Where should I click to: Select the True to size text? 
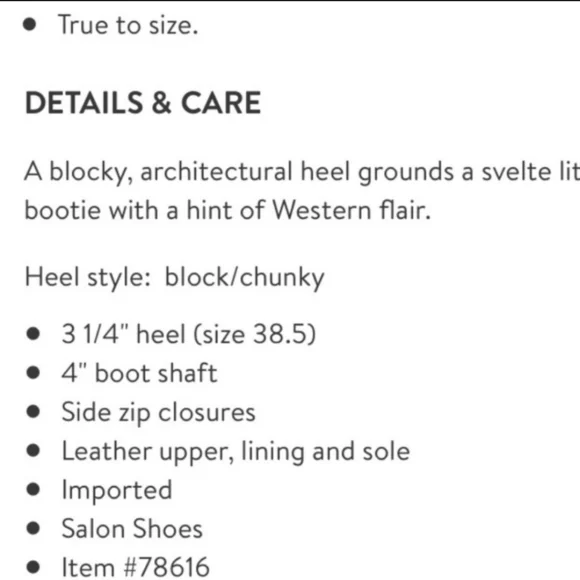click(x=128, y=25)
